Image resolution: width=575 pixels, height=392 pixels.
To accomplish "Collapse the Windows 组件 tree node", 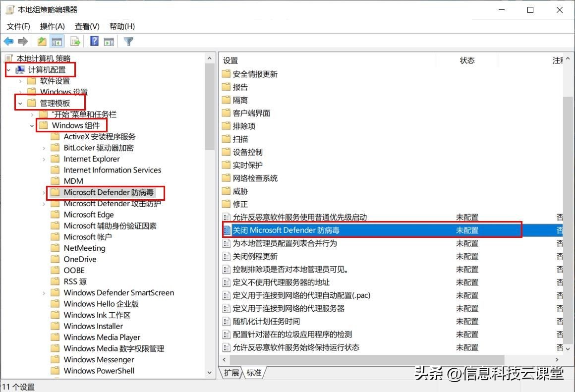I will coord(32,125).
